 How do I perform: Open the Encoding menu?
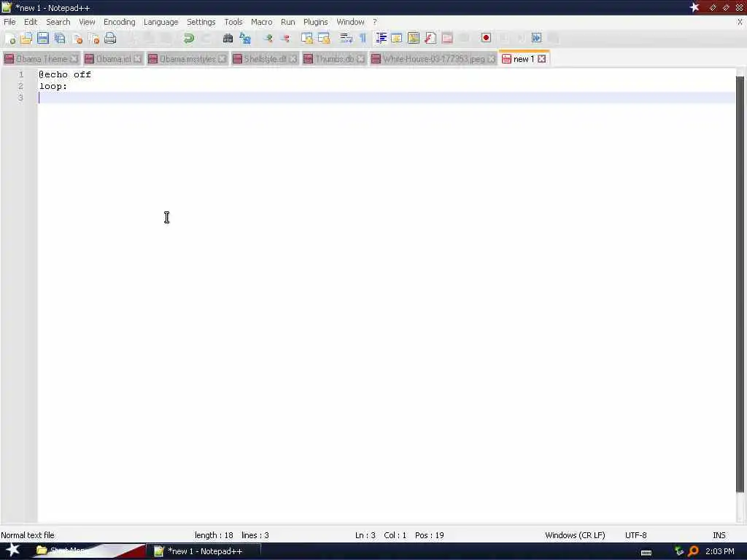(x=119, y=22)
